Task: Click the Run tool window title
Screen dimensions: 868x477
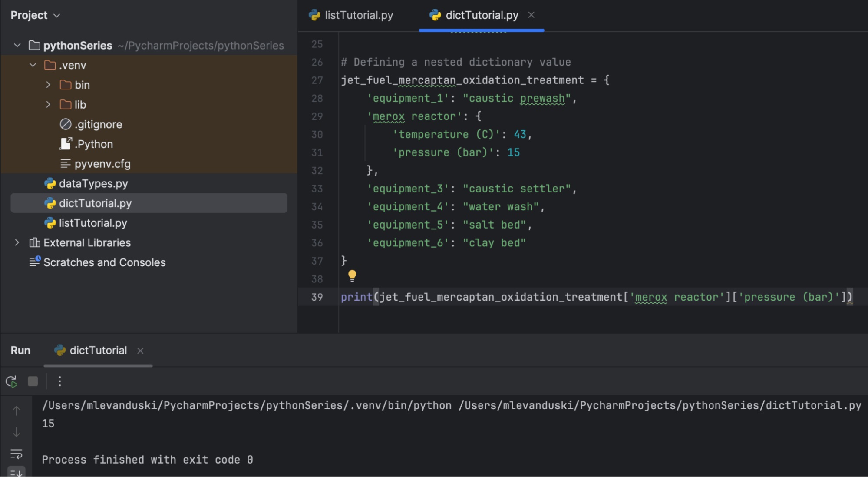Action: [20, 350]
